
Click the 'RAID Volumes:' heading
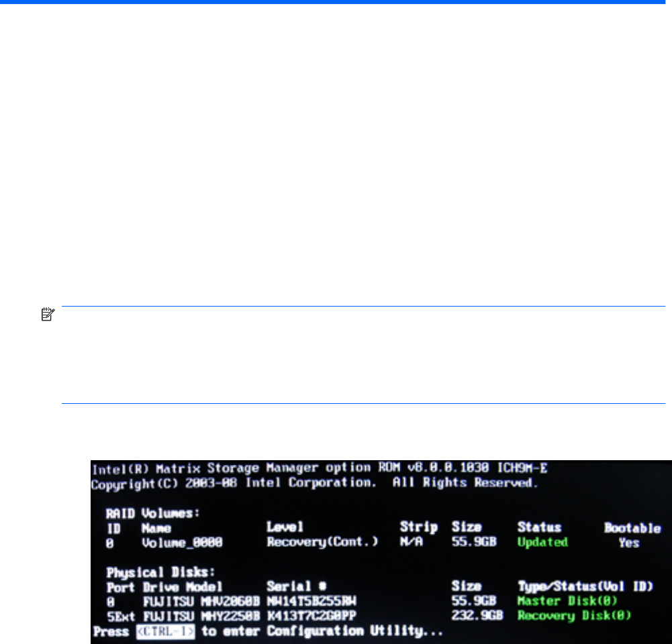(x=152, y=513)
